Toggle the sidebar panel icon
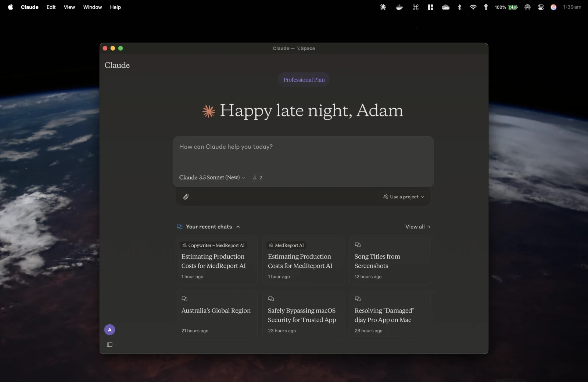 click(110, 345)
